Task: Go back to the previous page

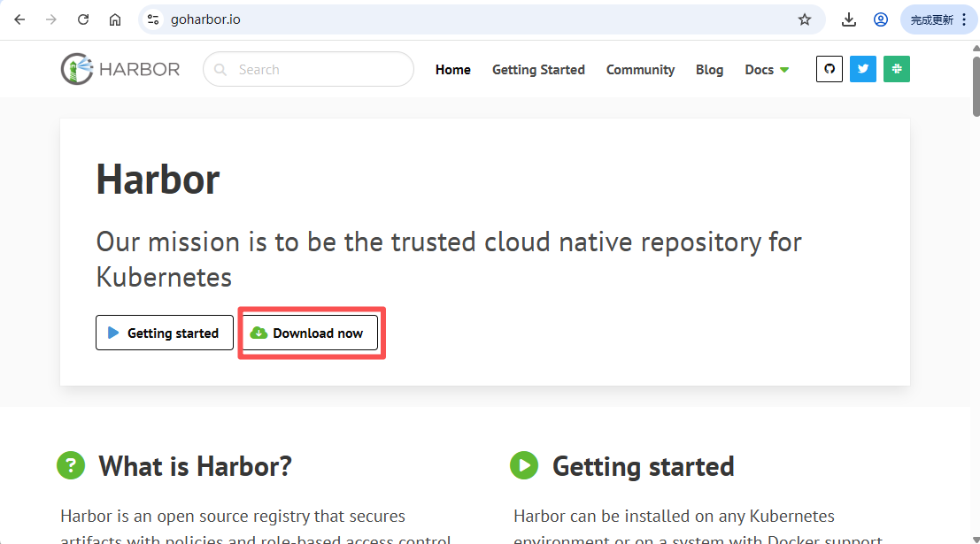Action: 19,19
